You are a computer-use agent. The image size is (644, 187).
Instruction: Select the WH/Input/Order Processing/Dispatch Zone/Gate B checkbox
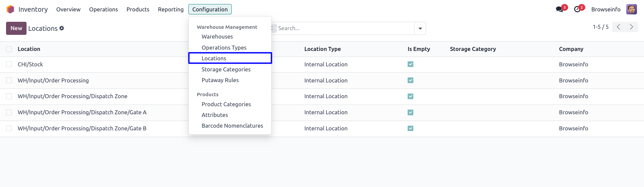pyautogui.click(x=9, y=128)
